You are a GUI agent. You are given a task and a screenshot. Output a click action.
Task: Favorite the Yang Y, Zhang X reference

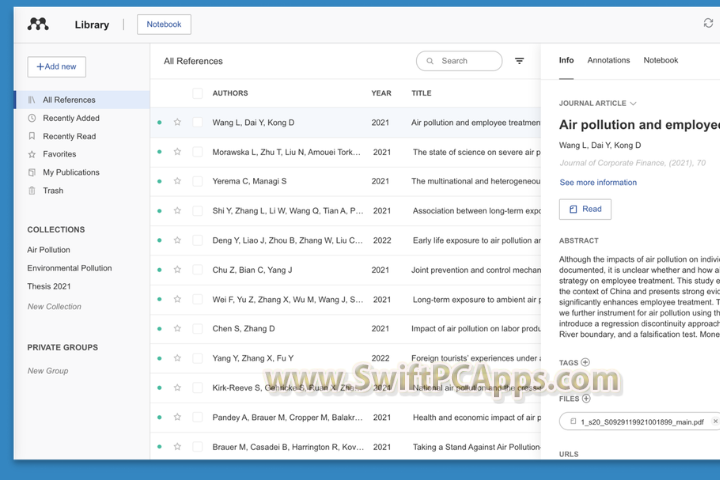click(177, 358)
